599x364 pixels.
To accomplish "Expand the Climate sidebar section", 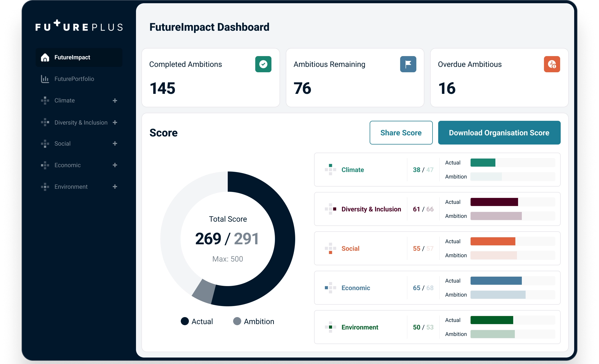I will (115, 100).
